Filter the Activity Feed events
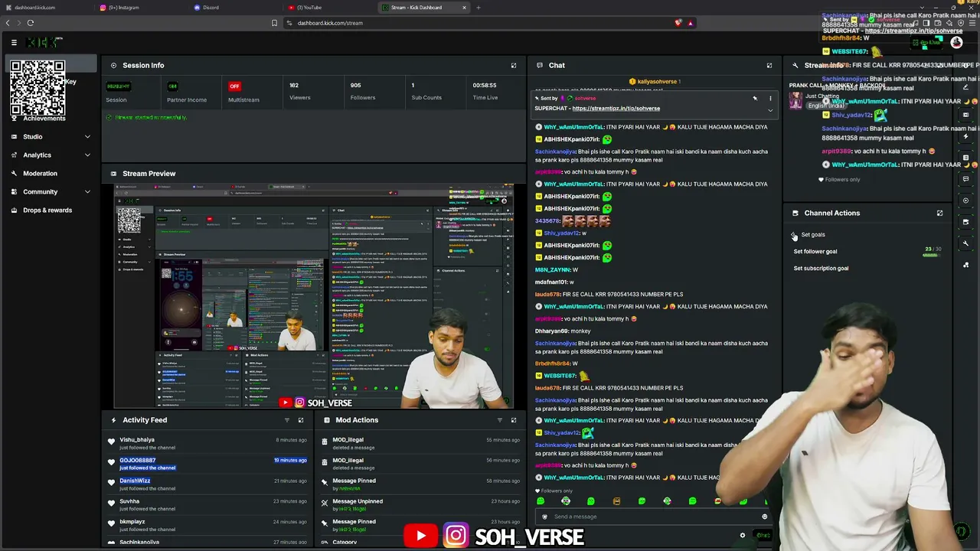This screenshot has height=551, width=980. pos(287,420)
